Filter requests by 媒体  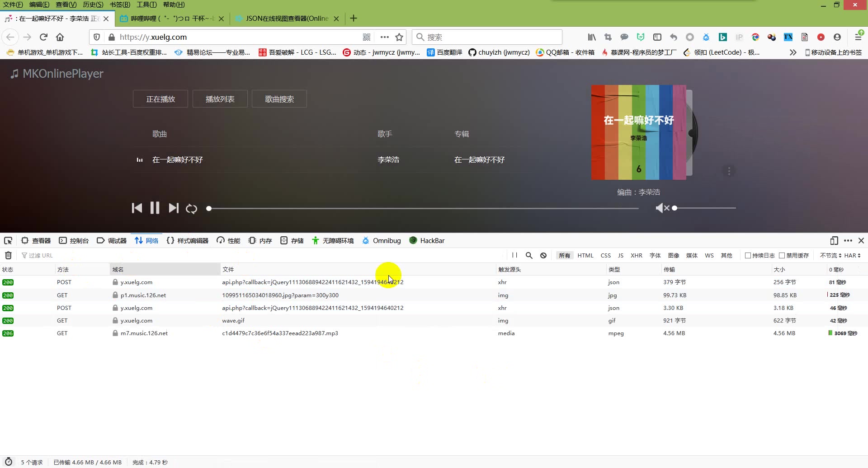coord(692,255)
